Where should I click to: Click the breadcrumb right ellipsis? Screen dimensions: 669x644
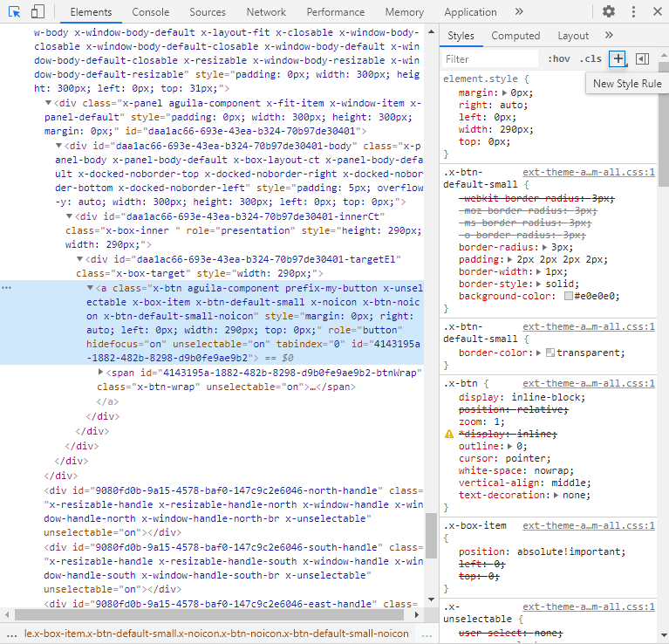[x=427, y=634]
